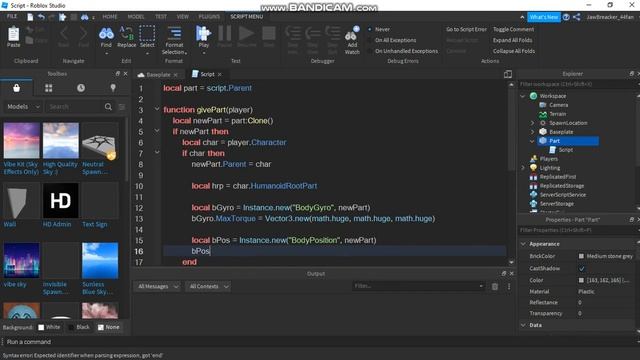The image size is (640, 360).
Task: Click the share icon near username
Action: click(576, 17)
